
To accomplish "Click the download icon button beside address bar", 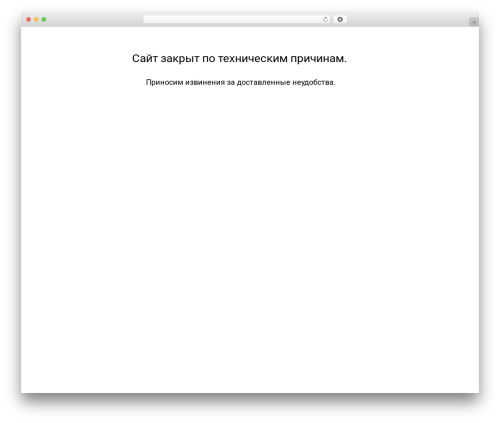I will [340, 20].
